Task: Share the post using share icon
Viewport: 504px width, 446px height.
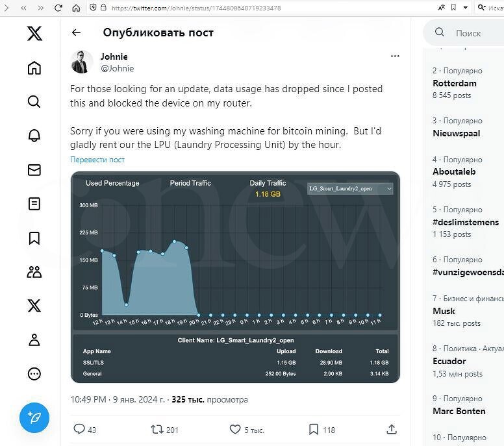Action: pos(391,429)
